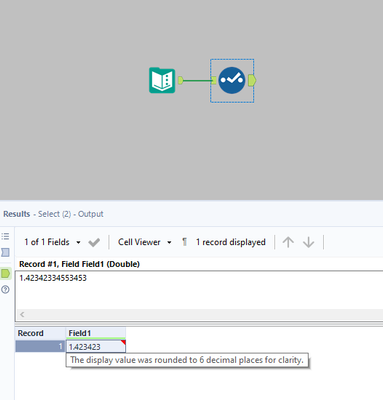Click the 1 record displayed text
The height and width of the screenshot is (400, 383).
231,242
